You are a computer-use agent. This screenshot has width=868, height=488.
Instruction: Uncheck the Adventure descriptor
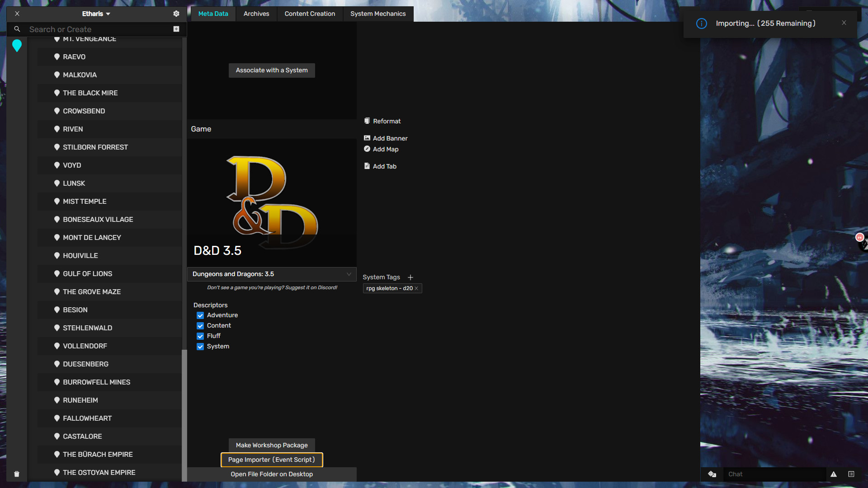point(200,315)
